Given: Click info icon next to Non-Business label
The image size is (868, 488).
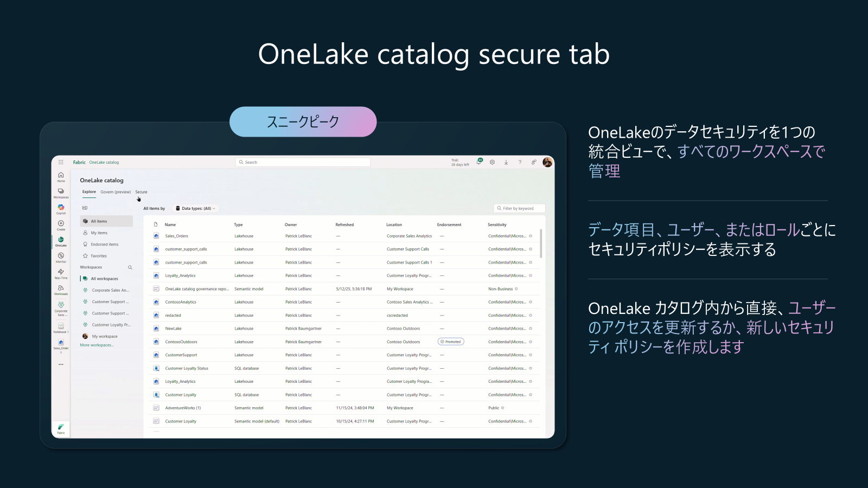Looking at the screenshot, I should pos(516,289).
